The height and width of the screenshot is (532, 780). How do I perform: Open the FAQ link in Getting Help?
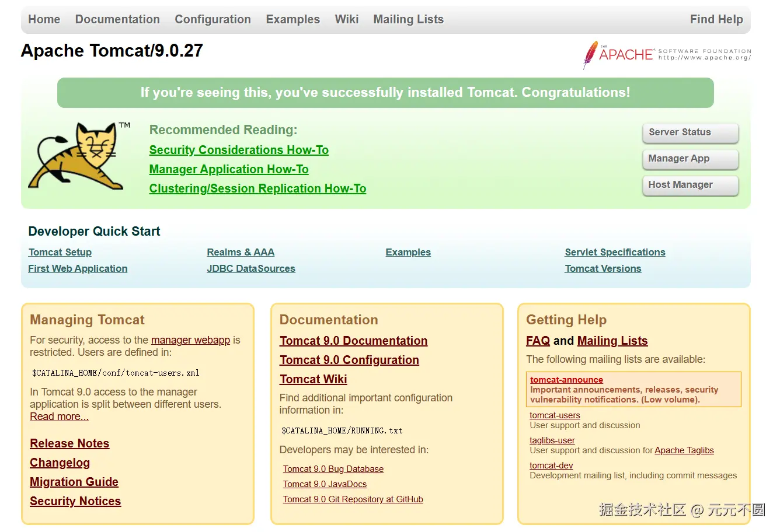pyautogui.click(x=538, y=341)
